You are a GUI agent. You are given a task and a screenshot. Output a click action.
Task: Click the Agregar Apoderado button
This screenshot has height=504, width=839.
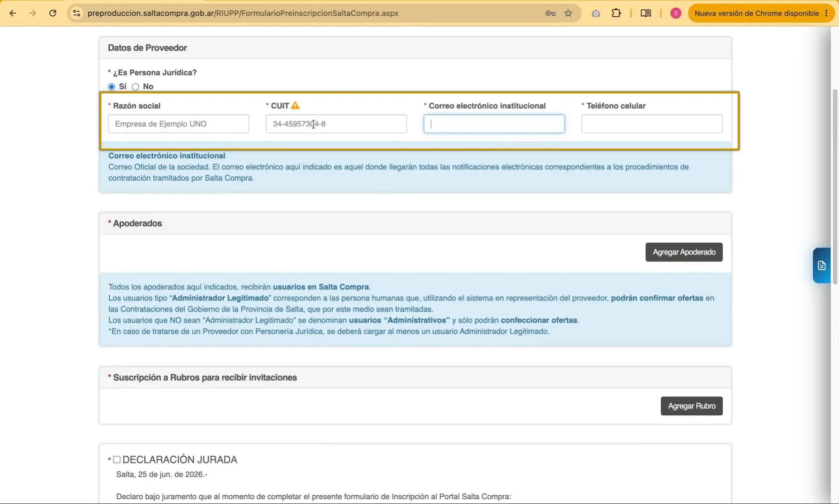(x=684, y=252)
